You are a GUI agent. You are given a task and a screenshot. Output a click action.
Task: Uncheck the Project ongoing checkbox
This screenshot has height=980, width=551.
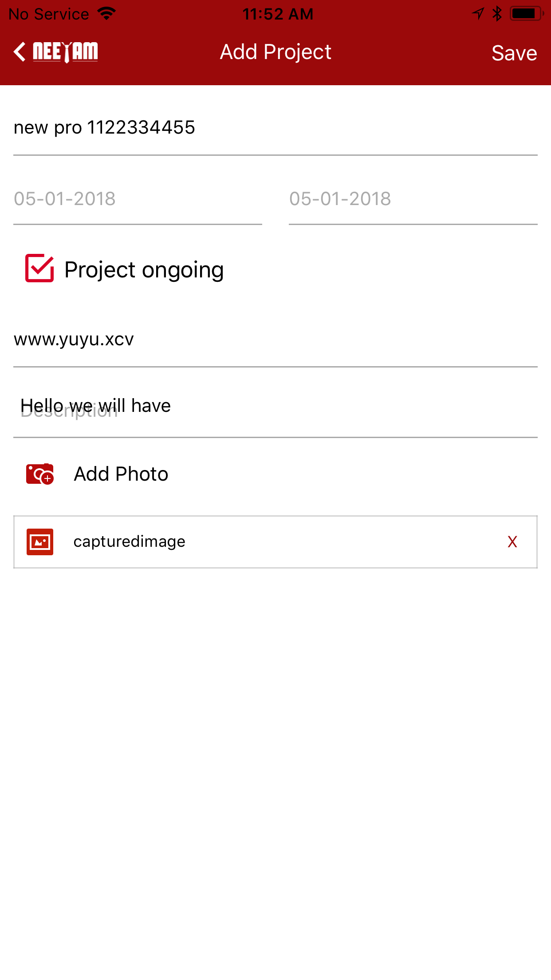pos(39,268)
